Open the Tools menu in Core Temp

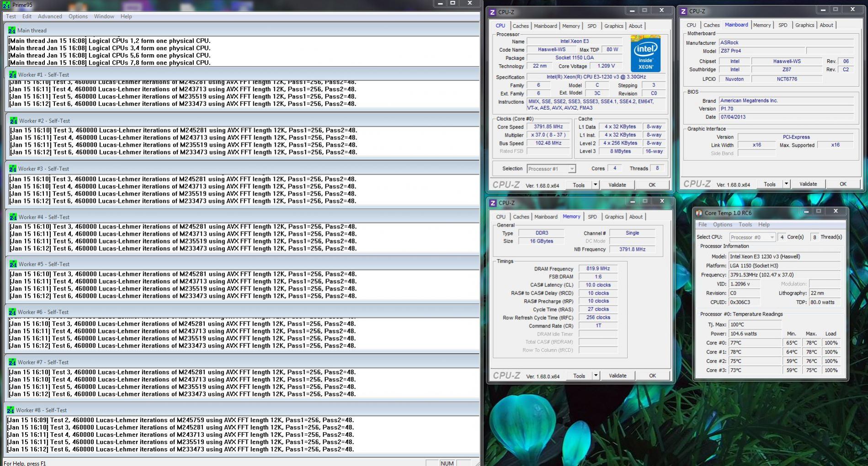pos(745,225)
